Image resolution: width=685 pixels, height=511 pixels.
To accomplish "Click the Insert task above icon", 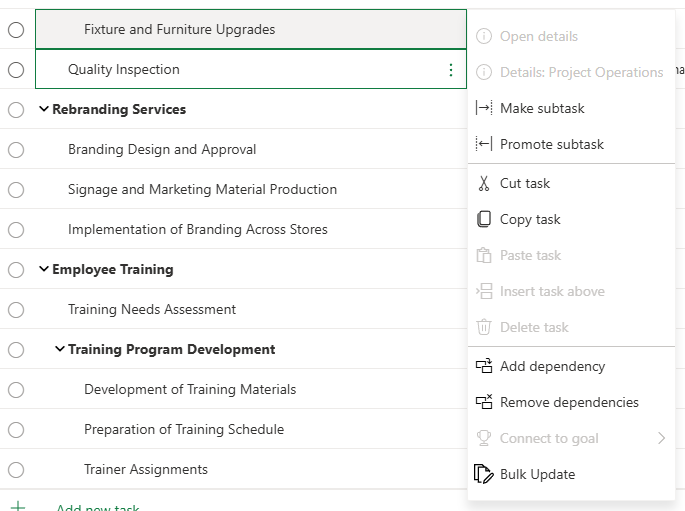I will pyautogui.click(x=484, y=291).
